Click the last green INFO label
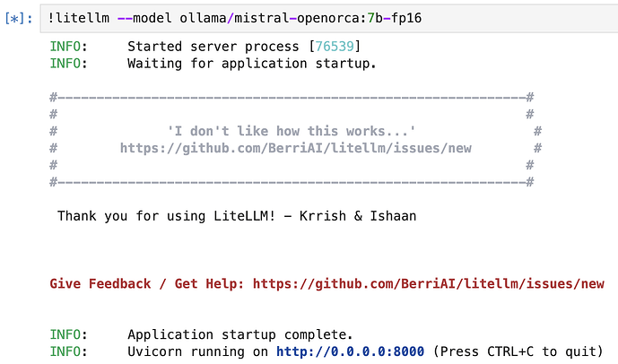Viewport: 618px width, 364px height. pyautogui.click(x=68, y=351)
